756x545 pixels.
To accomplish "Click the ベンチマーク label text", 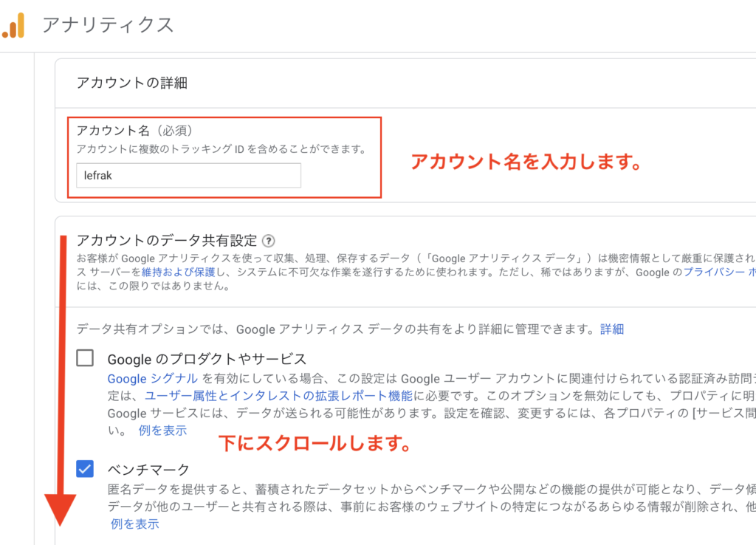I will coord(148,469).
